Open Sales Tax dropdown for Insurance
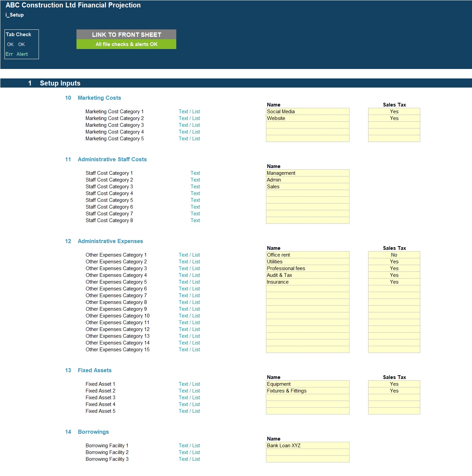The height and width of the screenshot is (476, 472). (x=394, y=282)
